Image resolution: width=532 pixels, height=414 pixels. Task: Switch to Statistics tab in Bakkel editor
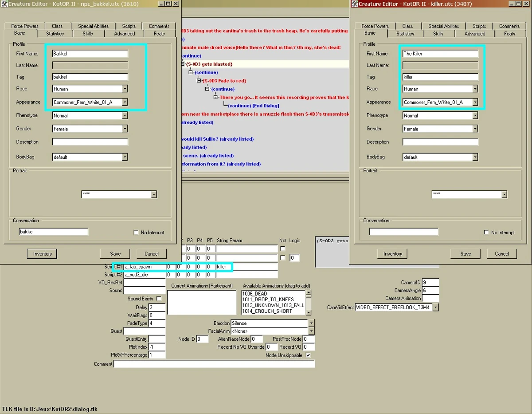tap(55, 33)
